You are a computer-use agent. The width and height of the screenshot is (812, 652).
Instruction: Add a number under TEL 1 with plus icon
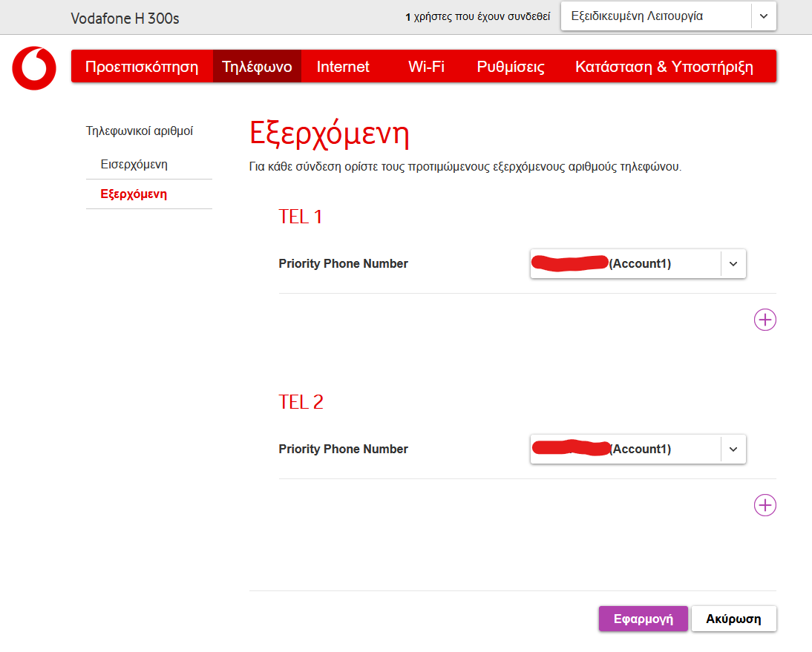coord(765,320)
